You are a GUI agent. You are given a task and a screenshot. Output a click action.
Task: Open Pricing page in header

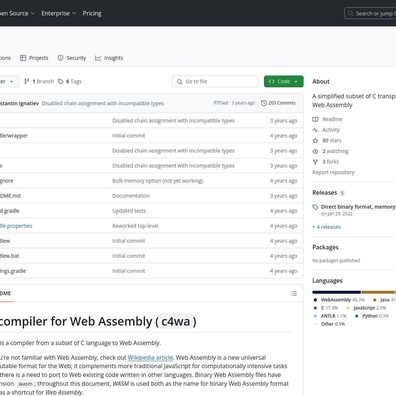(x=92, y=13)
